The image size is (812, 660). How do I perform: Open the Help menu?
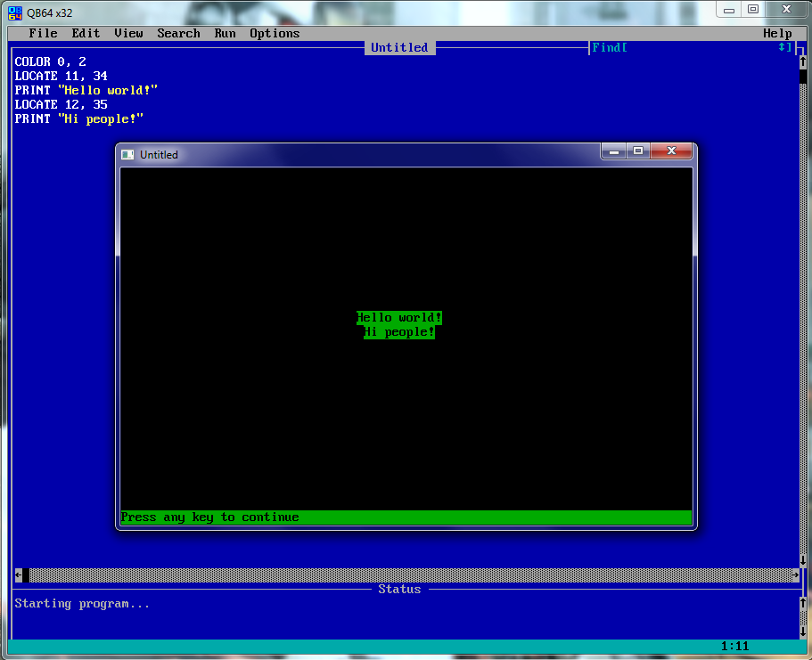[777, 33]
